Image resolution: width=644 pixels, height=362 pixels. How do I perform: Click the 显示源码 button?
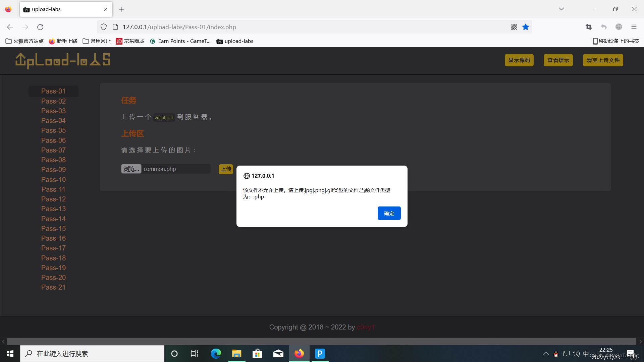519,60
